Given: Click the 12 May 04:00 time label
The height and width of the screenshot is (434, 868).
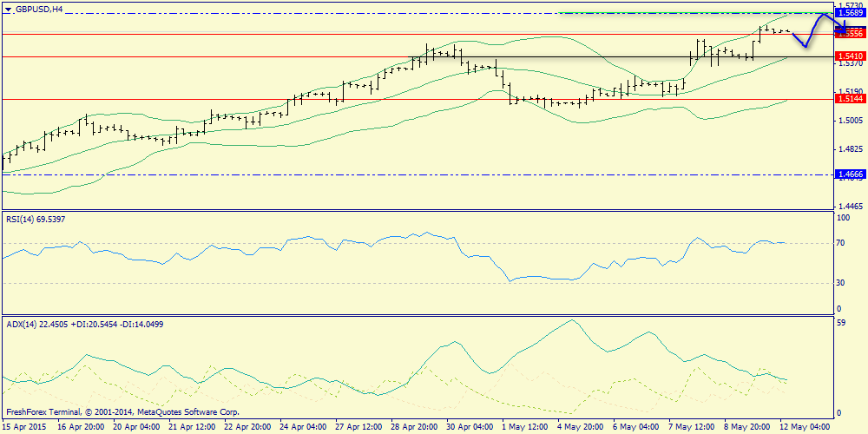Looking at the screenshot, I should coord(806,427).
